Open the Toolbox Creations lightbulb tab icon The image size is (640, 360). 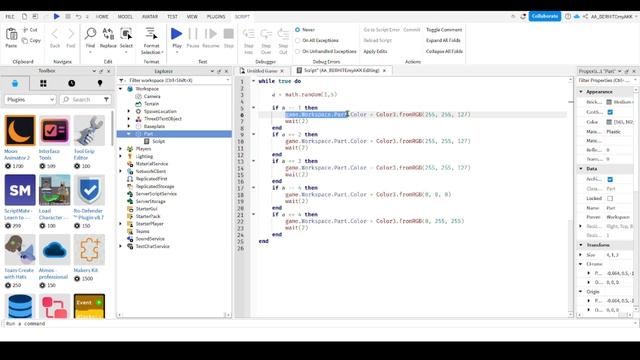100,84
